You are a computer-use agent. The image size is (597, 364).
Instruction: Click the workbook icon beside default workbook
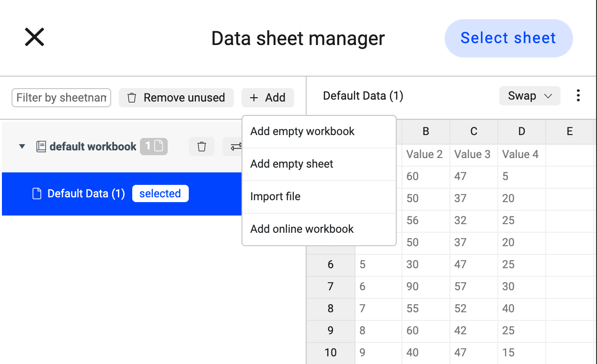coord(41,147)
